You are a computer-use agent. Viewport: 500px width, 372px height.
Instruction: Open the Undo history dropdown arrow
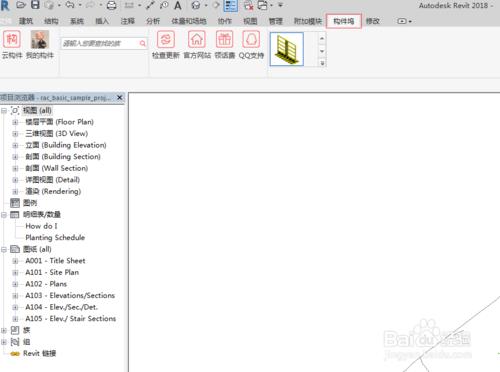coord(80,5)
